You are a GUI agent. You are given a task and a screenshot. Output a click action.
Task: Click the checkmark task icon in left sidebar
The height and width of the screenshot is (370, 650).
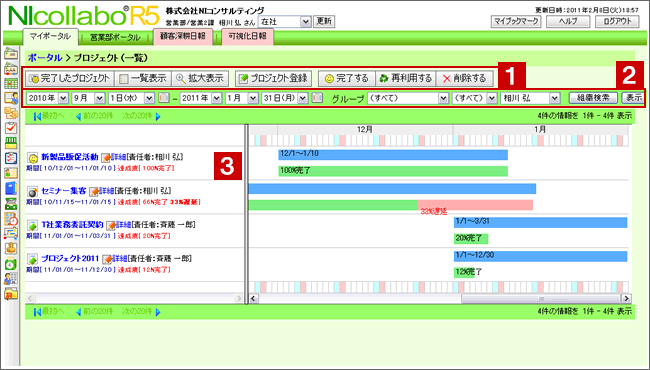pyautogui.click(x=11, y=128)
